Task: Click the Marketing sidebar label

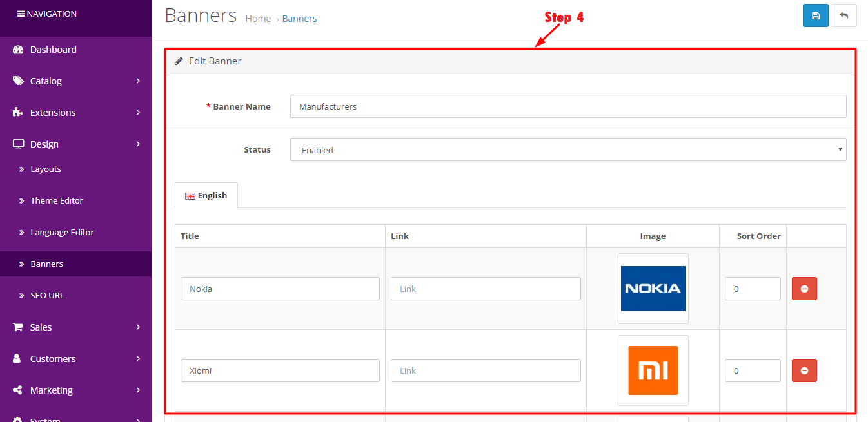Action: [52, 390]
